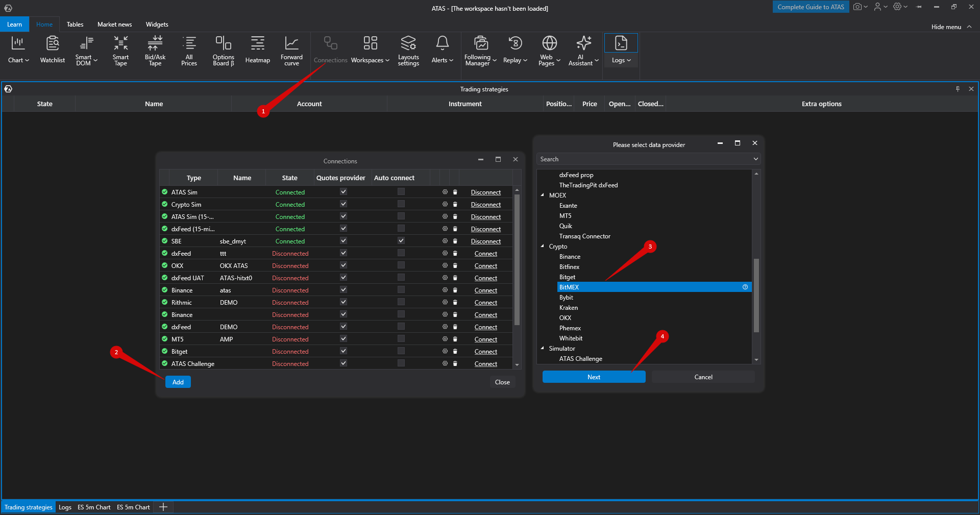Click the data provider list scrollbar
This screenshot has height=515, width=980.
756,296
